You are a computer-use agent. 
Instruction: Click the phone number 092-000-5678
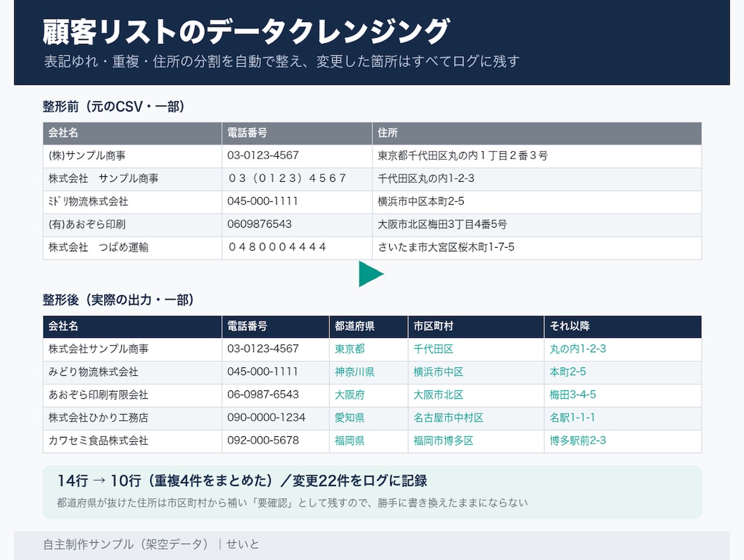(x=263, y=440)
